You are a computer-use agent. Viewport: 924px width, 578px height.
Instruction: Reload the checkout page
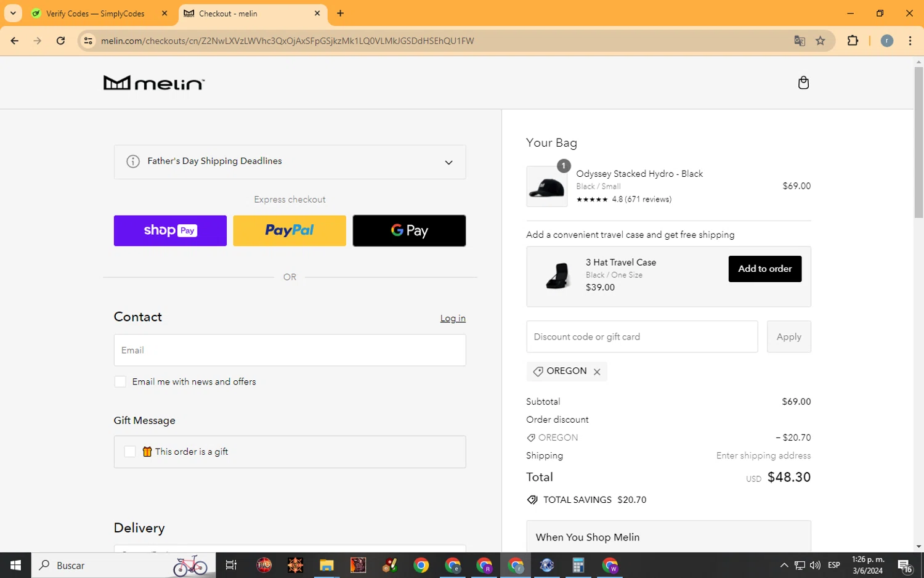coord(60,41)
